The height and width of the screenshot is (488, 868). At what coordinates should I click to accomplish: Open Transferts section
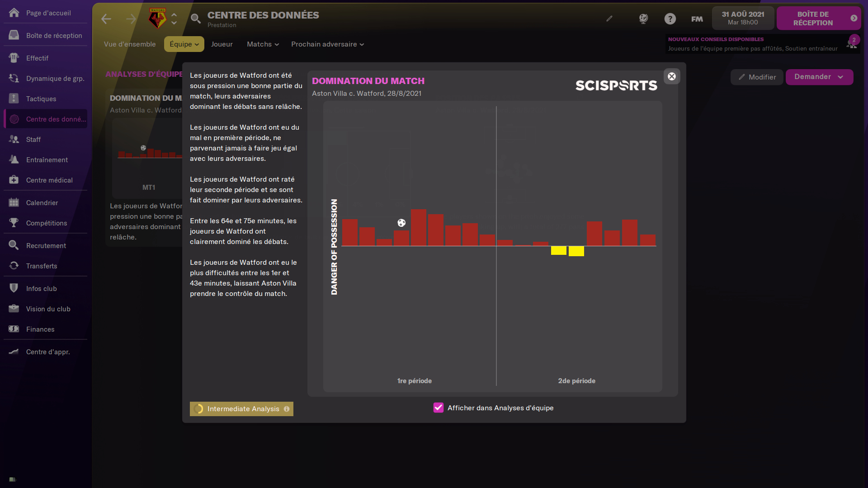click(x=45, y=266)
